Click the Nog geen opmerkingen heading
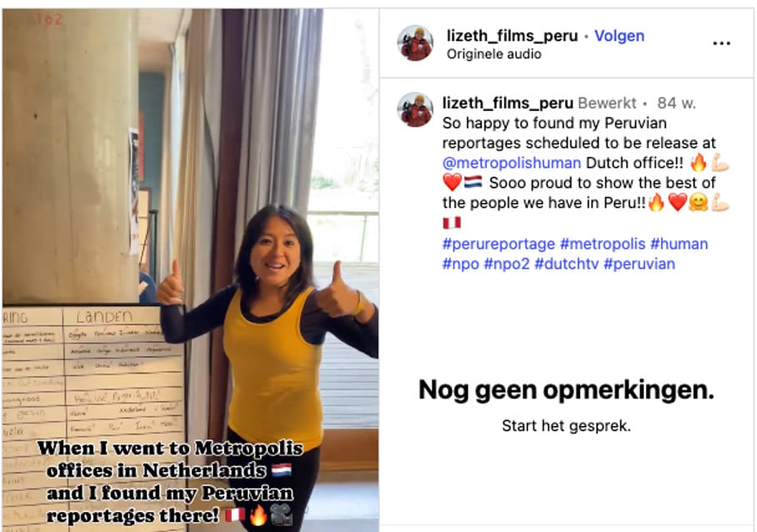This screenshot has width=757, height=532. [x=566, y=389]
